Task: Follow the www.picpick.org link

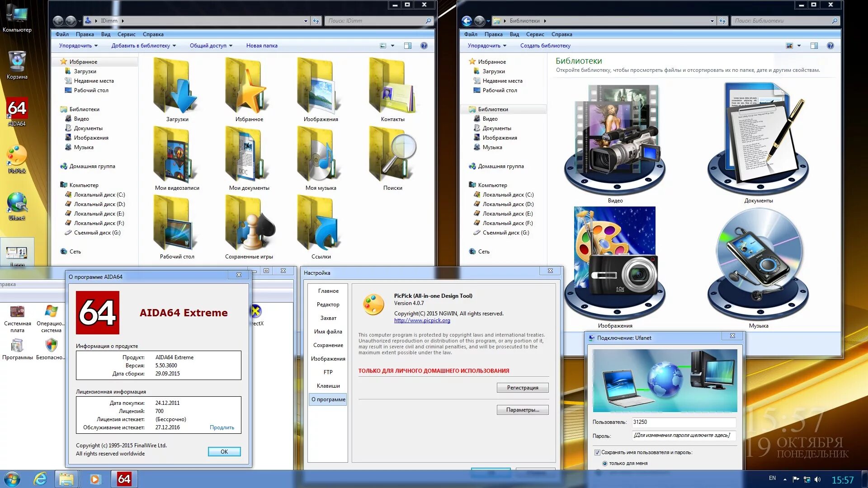Action: coord(422,320)
